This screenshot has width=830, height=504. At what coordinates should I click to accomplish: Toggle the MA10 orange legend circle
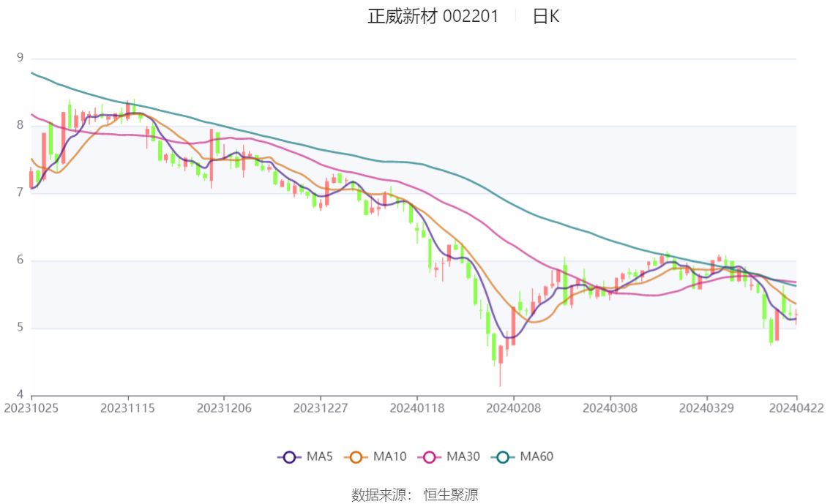pos(356,457)
